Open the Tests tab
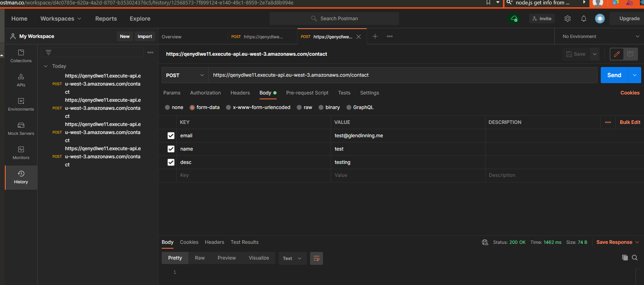 pyautogui.click(x=344, y=93)
